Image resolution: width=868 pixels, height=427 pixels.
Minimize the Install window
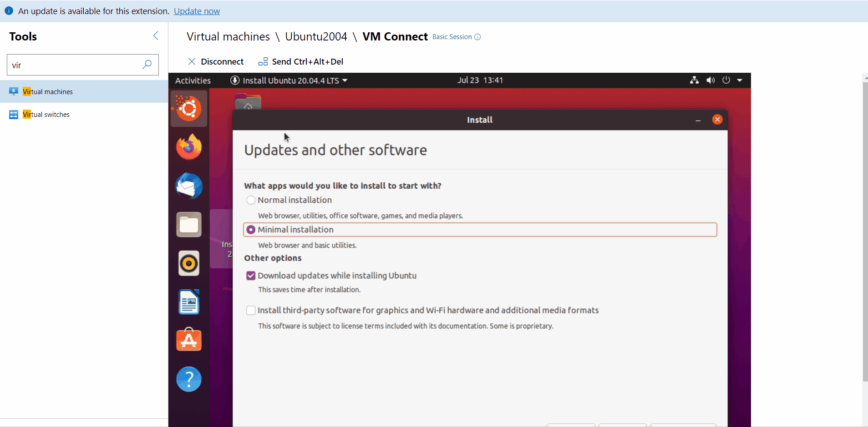[x=698, y=120]
